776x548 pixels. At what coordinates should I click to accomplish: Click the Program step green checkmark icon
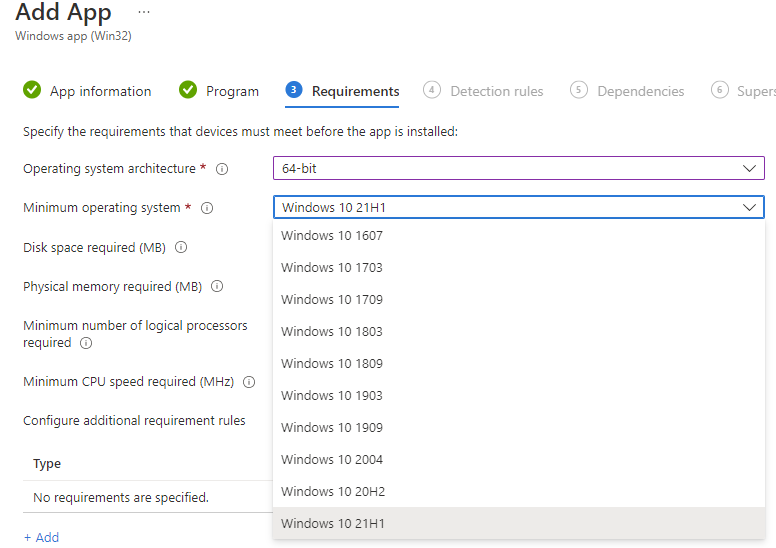188,90
